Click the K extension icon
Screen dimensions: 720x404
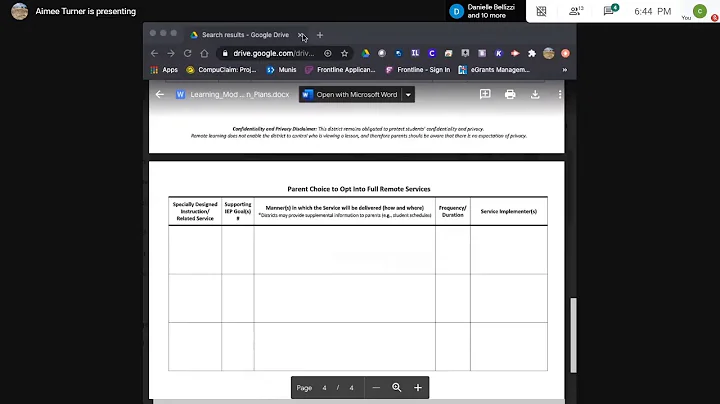(x=499, y=53)
